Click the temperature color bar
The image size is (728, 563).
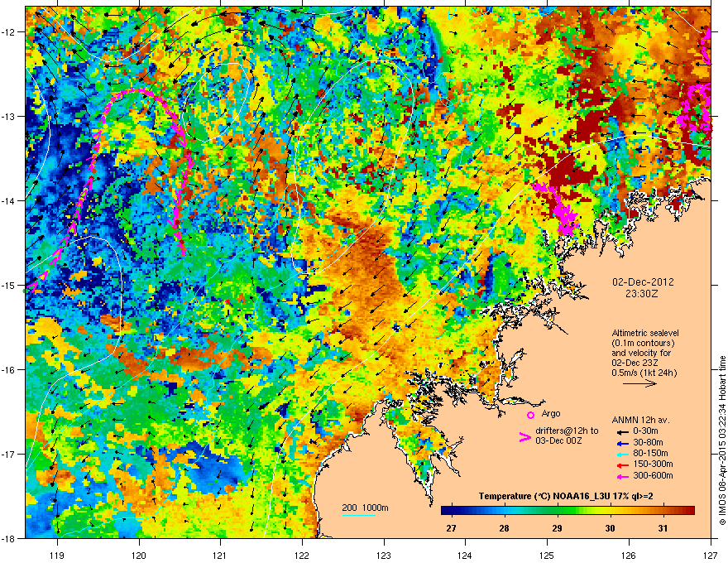point(568,511)
